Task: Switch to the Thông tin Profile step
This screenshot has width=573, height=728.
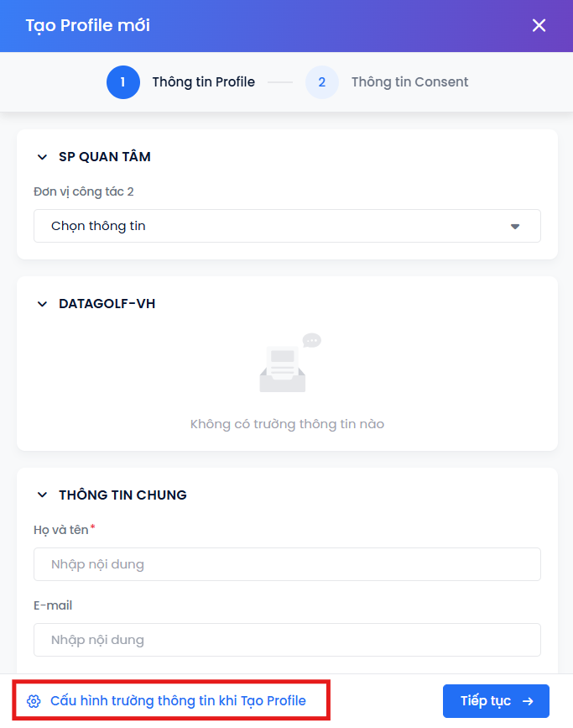Action: click(x=203, y=82)
